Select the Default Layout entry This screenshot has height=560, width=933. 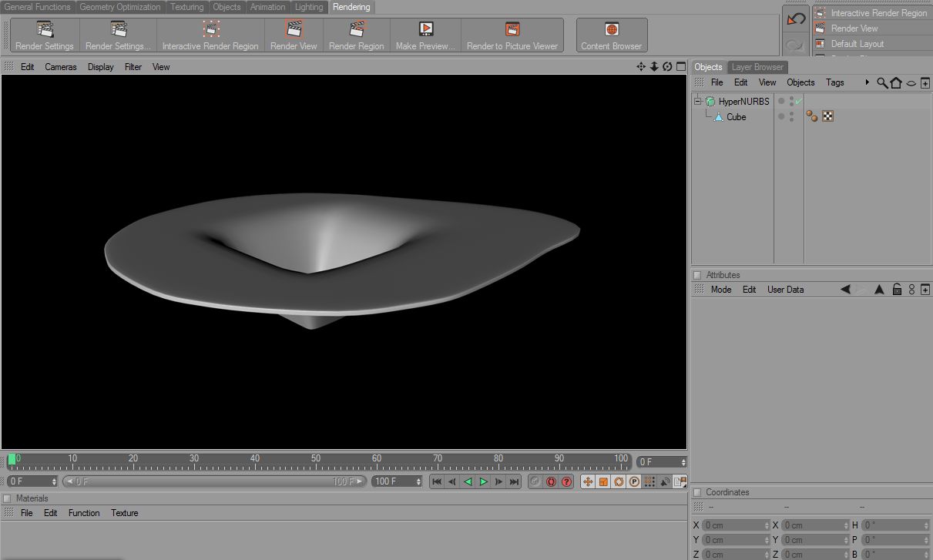(857, 44)
